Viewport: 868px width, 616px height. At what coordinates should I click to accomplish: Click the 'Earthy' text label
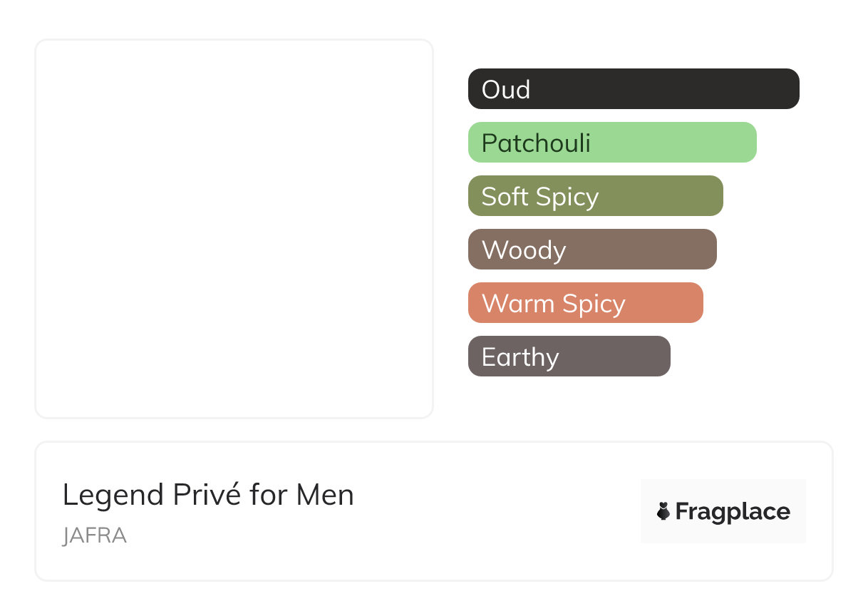pos(520,357)
